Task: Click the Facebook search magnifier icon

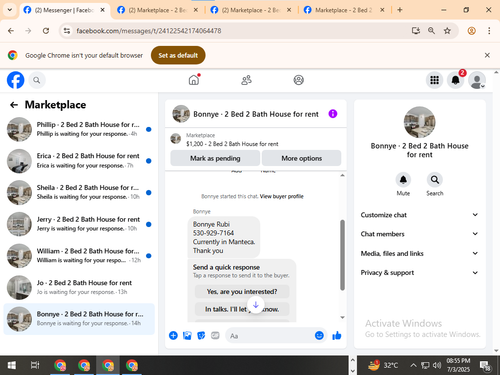Action: [x=37, y=80]
